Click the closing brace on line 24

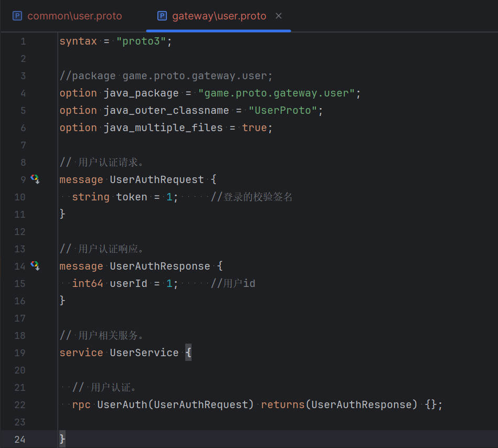point(62,439)
